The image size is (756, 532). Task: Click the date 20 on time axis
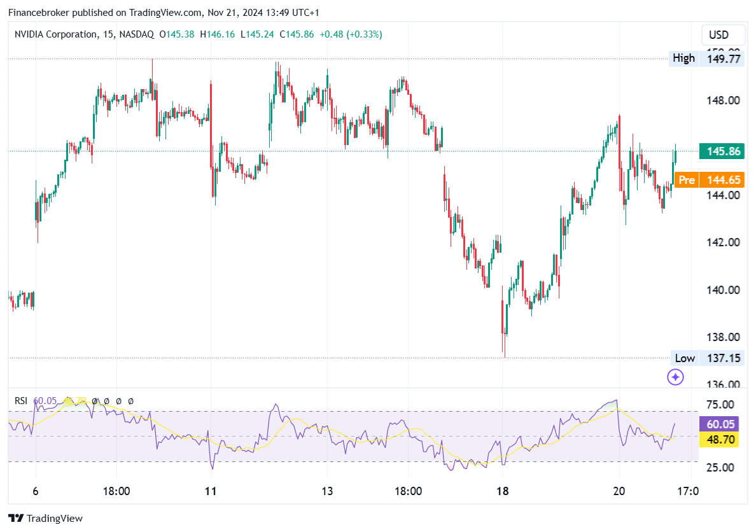619,491
